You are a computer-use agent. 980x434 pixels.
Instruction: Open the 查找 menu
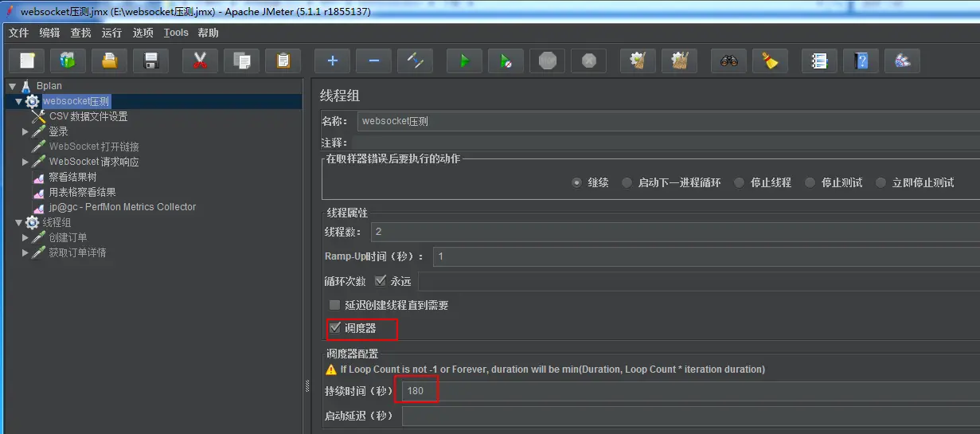[80, 33]
